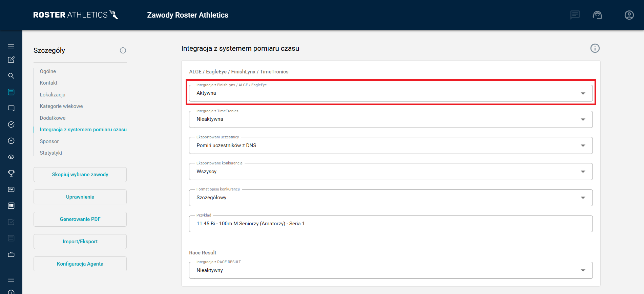Click the Import/Eksport button
Viewport: 644px width, 294px height.
click(80, 242)
